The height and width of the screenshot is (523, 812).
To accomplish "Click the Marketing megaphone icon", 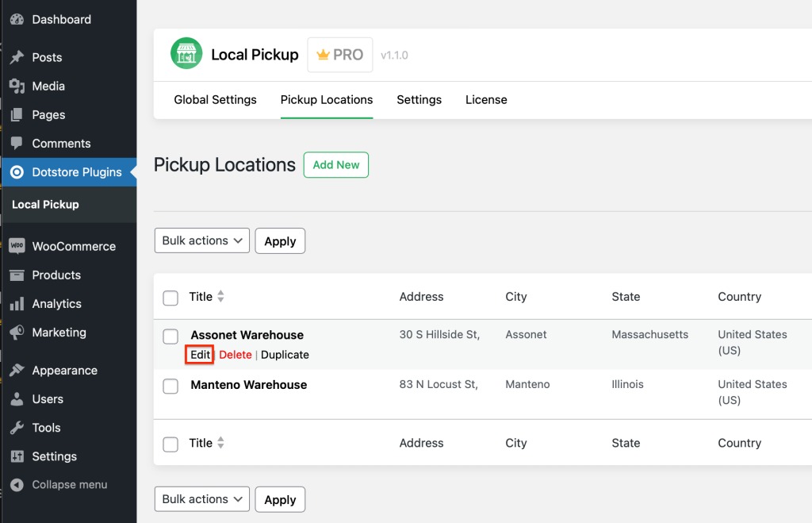I will (17, 333).
